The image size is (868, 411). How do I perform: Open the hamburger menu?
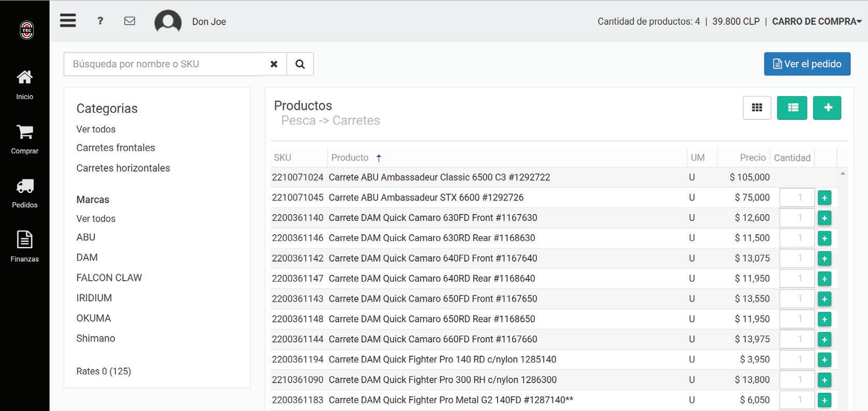click(68, 21)
